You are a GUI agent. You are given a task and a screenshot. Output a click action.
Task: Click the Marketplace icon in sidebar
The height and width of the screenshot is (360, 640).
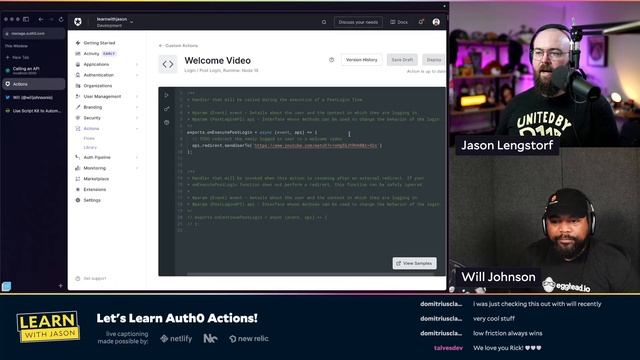pos(78,179)
